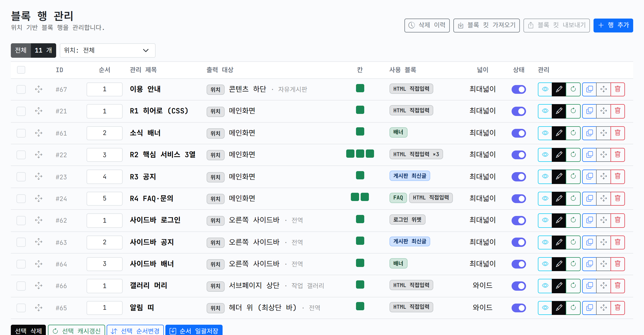Click move icon in 알림 띠 row actions
The width and height of the screenshot is (644, 335).
(x=604, y=308)
